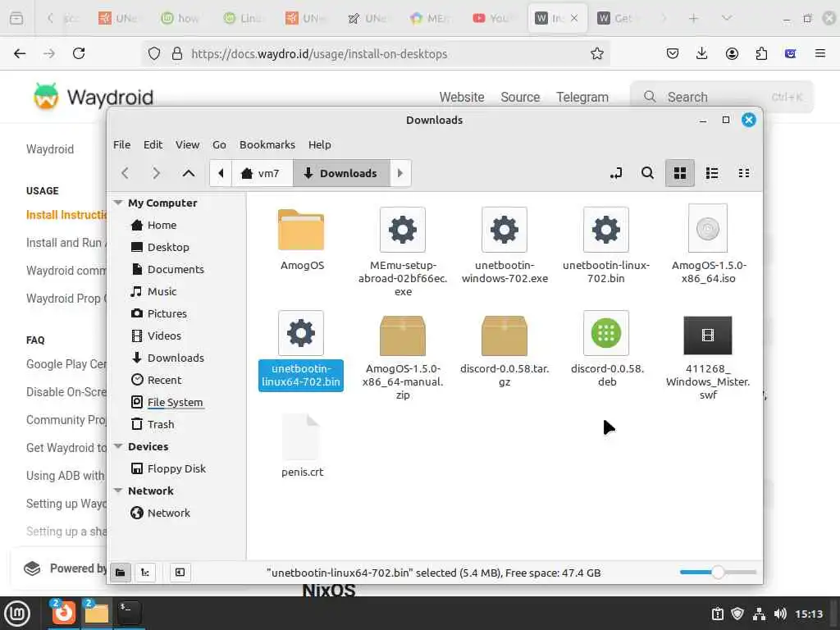Open the Bookmarks menu
This screenshot has height=630, width=840.
click(x=267, y=144)
